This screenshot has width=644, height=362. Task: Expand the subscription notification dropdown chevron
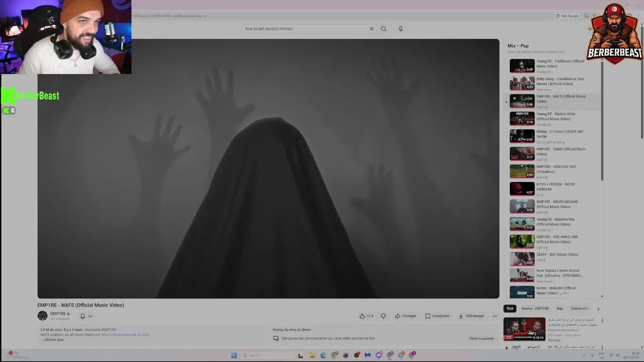point(90,316)
